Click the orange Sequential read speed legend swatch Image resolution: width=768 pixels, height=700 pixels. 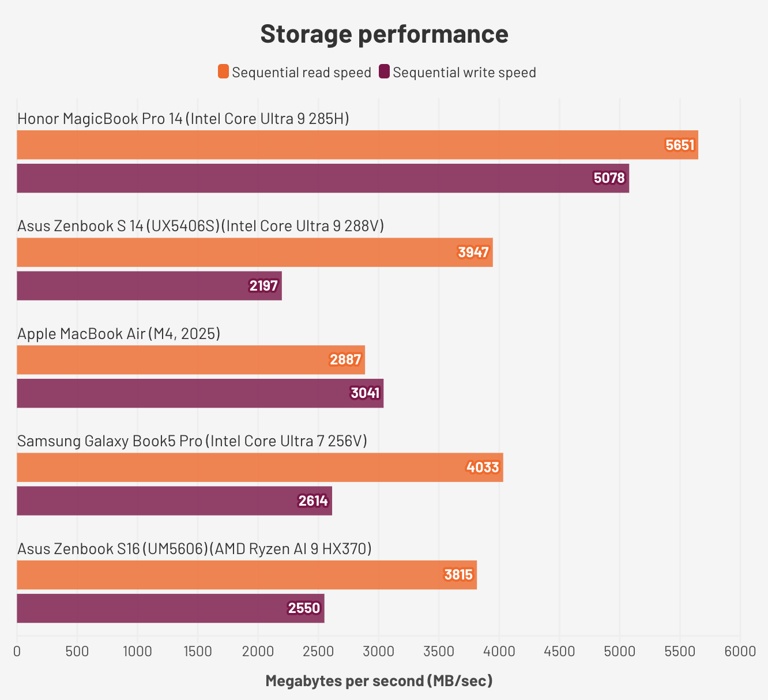tap(223, 72)
